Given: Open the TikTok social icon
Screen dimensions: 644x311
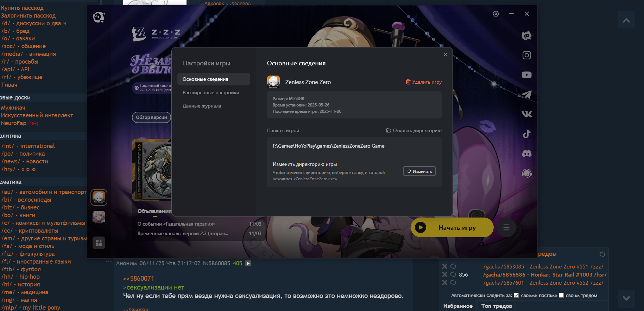Looking at the screenshot, I should 527,134.
